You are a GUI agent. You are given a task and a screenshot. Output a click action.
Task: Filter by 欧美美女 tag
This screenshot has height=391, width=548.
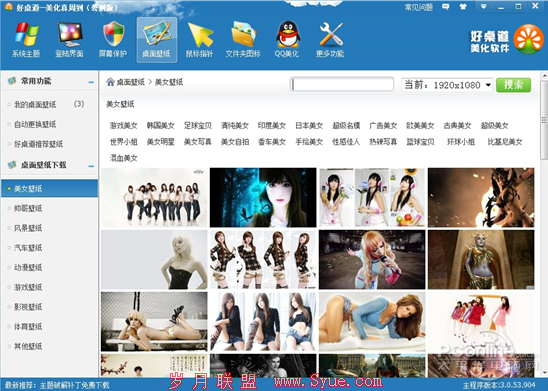(420, 125)
